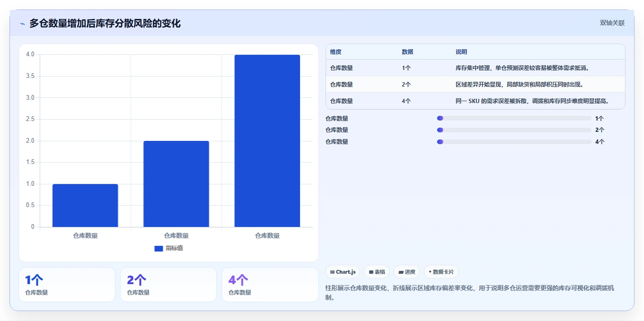The width and height of the screenshot is (644, 321).
Task: Click the chart title 多仓数量增加后库存分散风险的变化
Action: [105, 23]
